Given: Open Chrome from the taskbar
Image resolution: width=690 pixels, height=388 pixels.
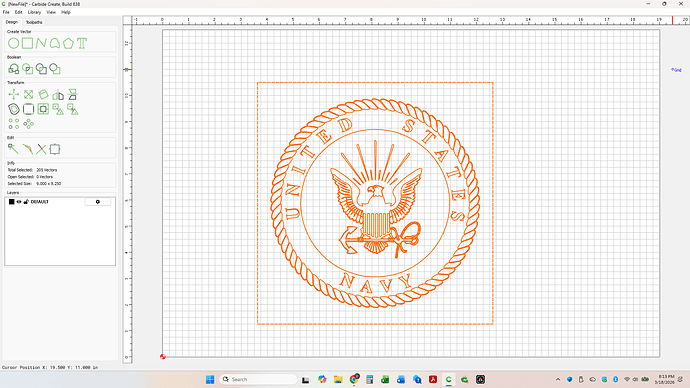Looking at the screenshot, I should [x=354, y=379].
